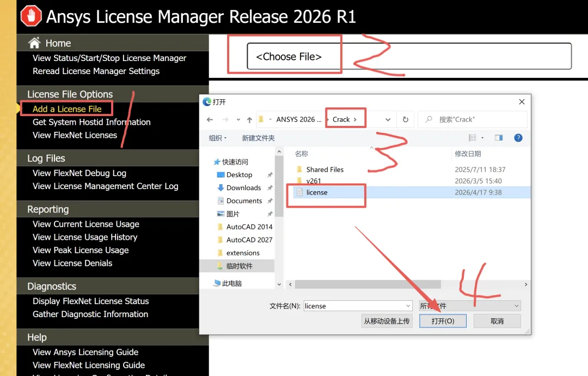Click the 此电脑 computer icon
The height and width of the screenshot is (376, 588).
click(217, 283)
